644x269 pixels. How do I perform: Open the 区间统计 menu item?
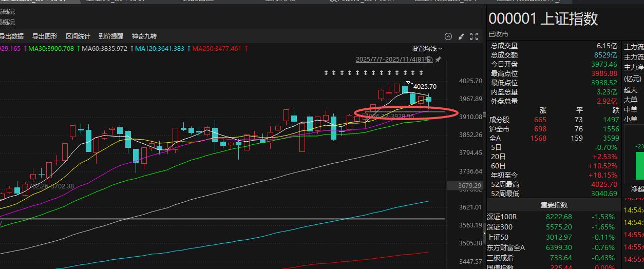78,36
